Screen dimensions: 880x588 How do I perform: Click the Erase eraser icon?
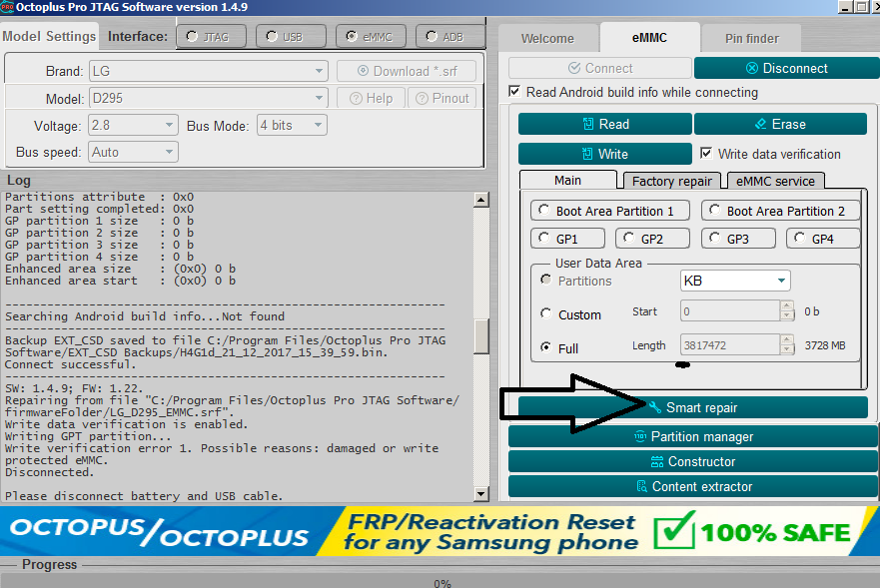pos(760,124)
